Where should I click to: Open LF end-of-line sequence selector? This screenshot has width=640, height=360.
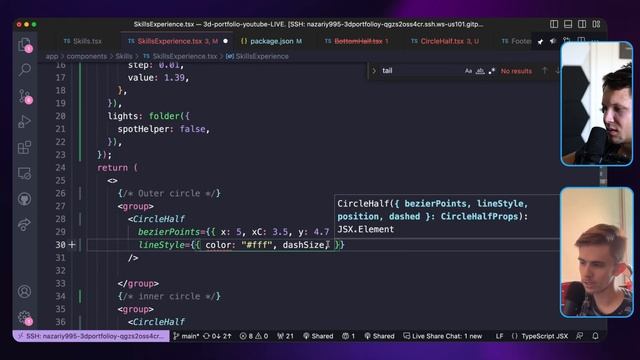499,336
